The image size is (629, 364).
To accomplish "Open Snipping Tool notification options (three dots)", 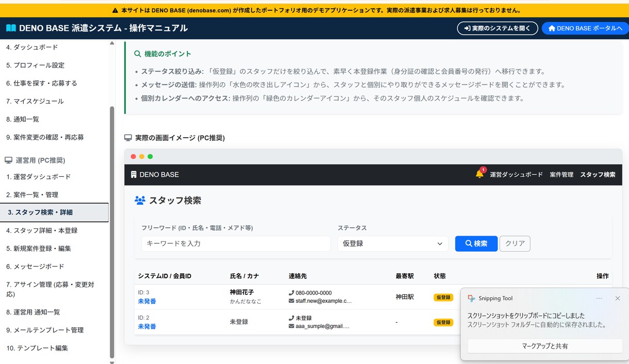I will pyautogui.click(x=599, y=298).
